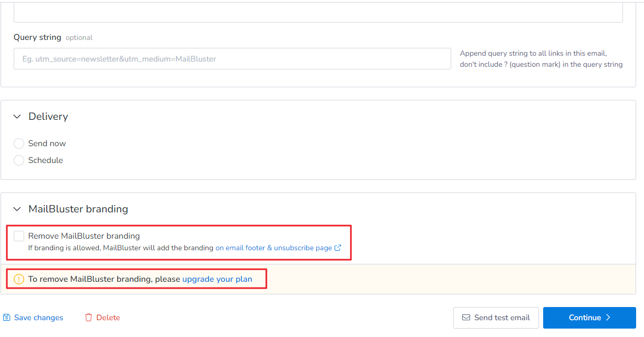Viewport: 644px width, 337px height.
Task: Click the Delete button
Action: point(102,318)
